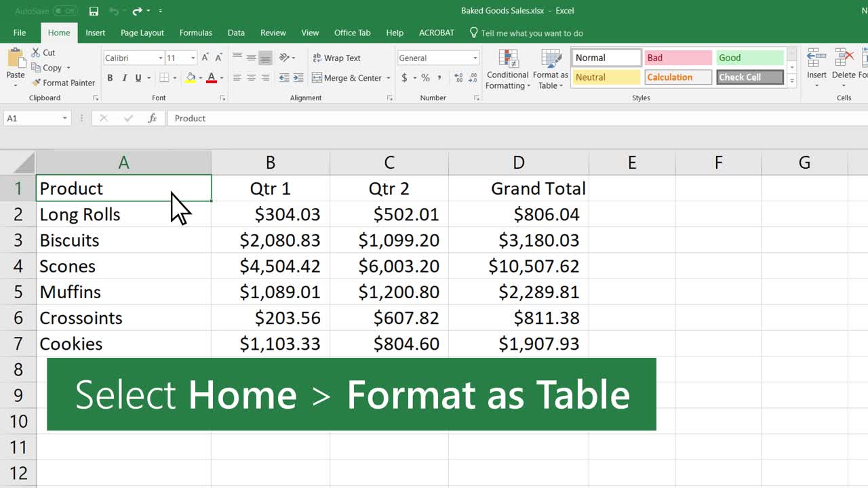Center text horizontally icon
The width and height of the screenshot is (868, 488).
click(251, 78)
